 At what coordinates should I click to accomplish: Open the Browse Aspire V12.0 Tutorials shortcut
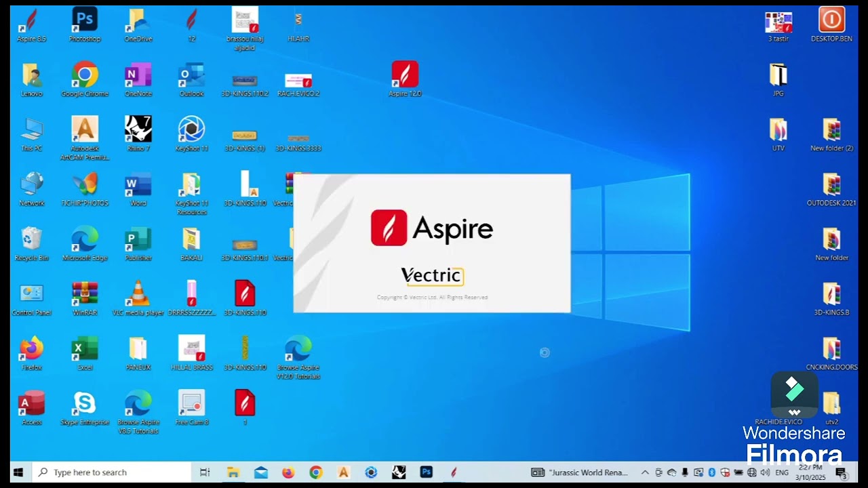298,359
